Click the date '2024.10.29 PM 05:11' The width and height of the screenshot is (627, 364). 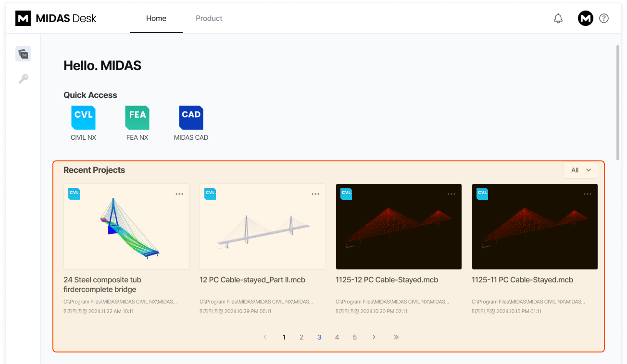coord(248,311)
